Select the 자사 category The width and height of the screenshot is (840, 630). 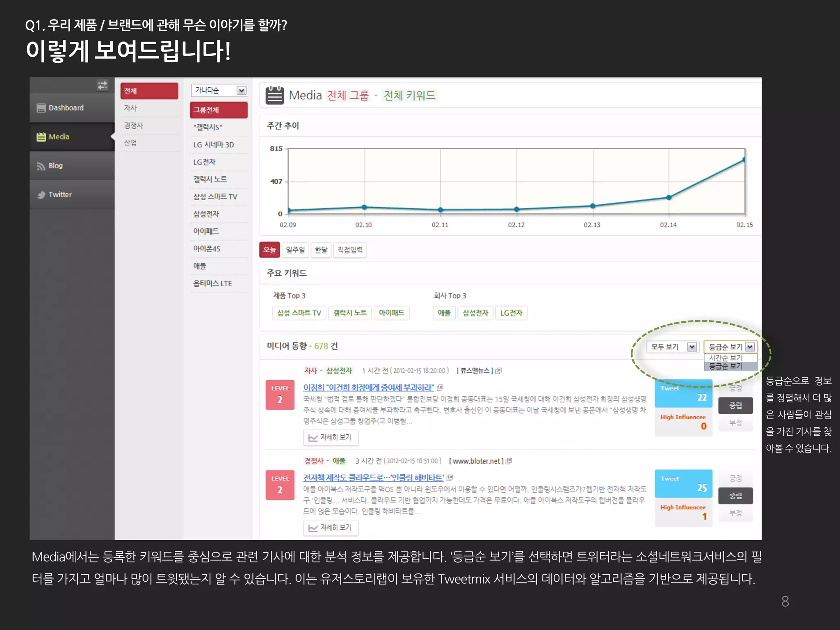[149, 108]
